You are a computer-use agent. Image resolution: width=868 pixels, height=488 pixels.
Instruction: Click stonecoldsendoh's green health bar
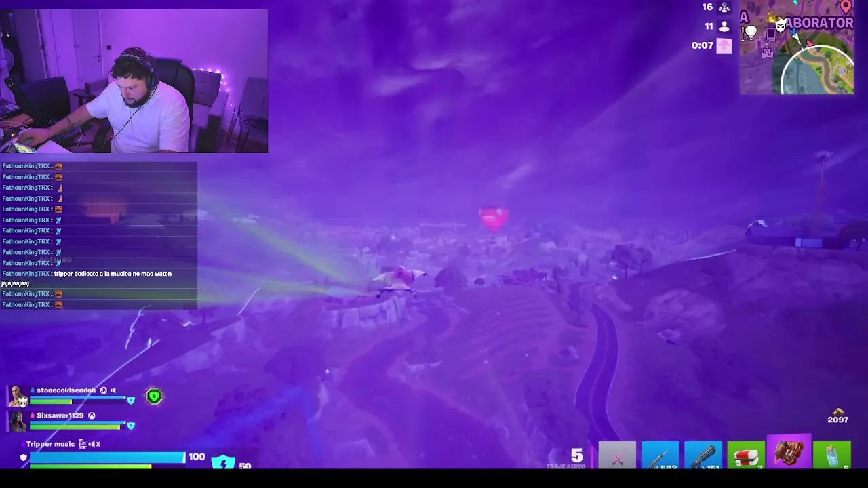(51, 402)
